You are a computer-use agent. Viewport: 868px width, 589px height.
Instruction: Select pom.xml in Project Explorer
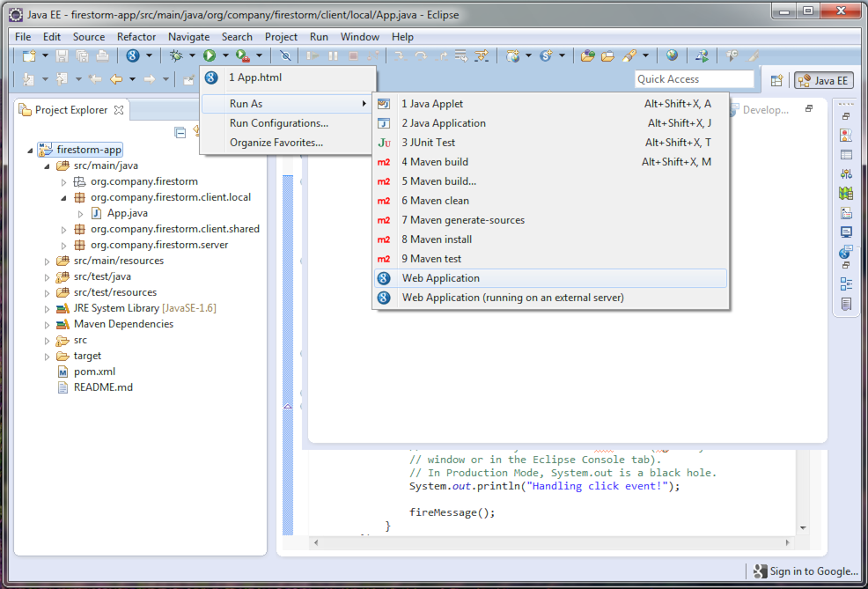coord(95,372)
